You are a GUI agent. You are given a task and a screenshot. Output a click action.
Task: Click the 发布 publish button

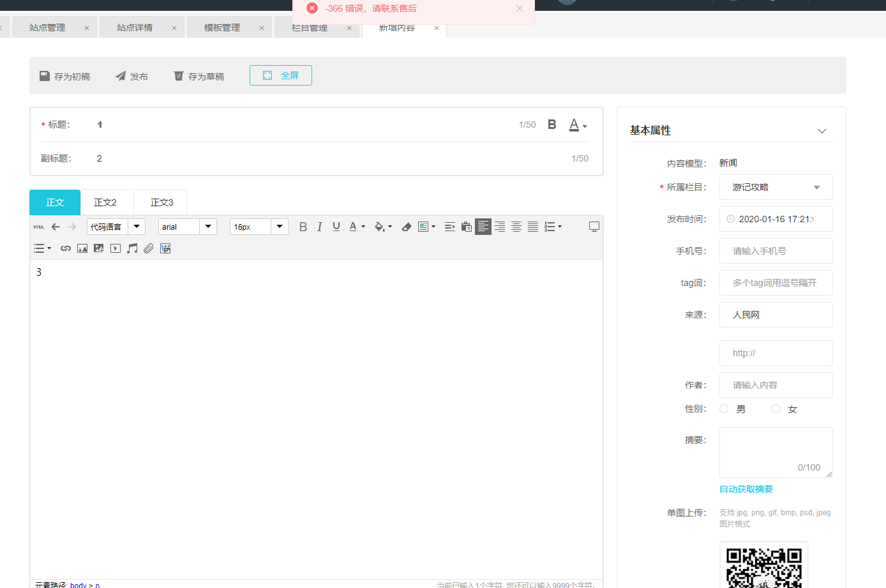pos(131,76)
